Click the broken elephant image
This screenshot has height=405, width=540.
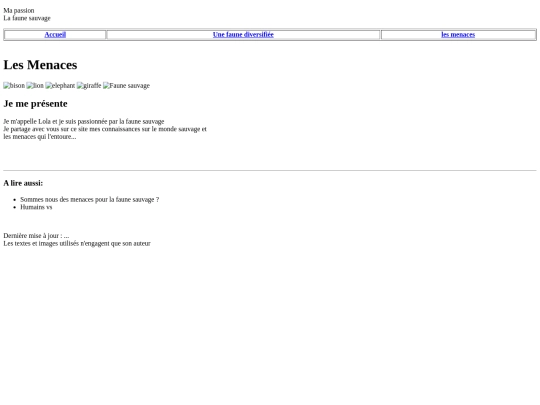click(x=60, y=85)
